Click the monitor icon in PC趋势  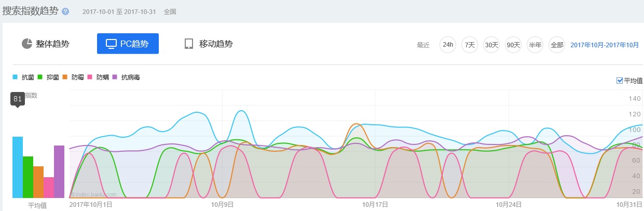[x=111, y=44]
